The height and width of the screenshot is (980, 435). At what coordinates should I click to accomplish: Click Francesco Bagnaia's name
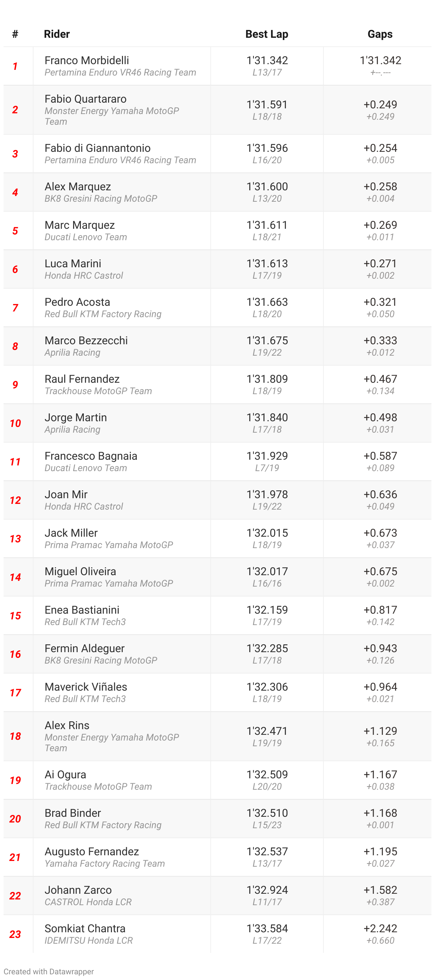[91, 456]
